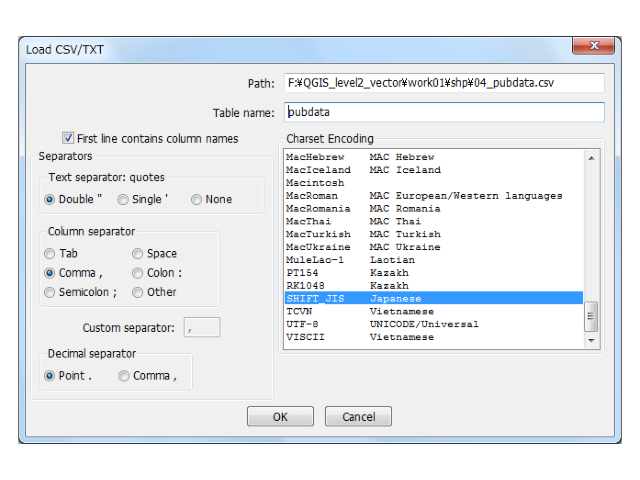Select MacHebrew encoding
640x480 pixels.
[434, 157]
